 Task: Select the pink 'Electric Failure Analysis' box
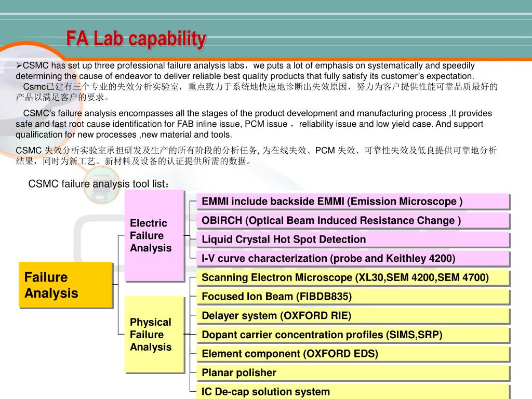[154, 235]
